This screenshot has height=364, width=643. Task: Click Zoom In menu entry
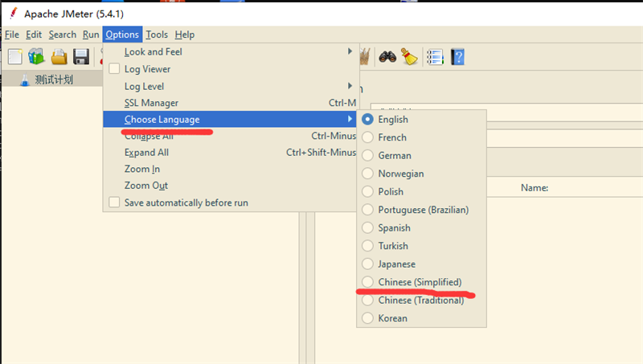[x=230, y=169]
